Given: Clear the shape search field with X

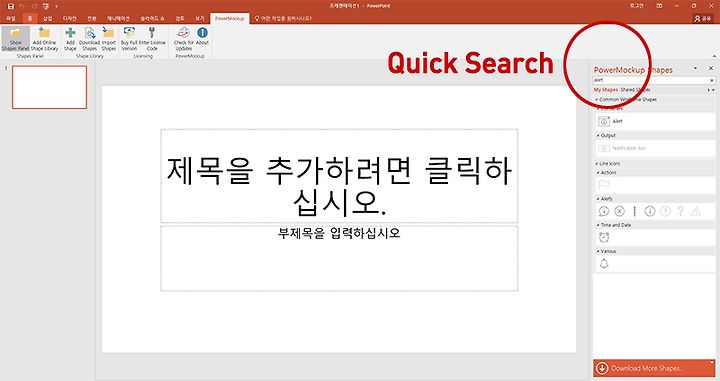Looking at the screenshot, I should (x=712, y=80).
